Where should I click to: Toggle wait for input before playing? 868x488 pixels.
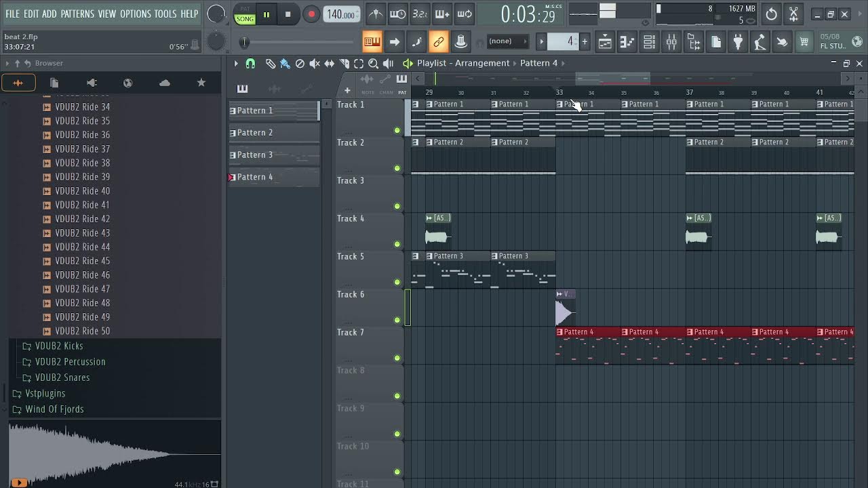point(398,14)
